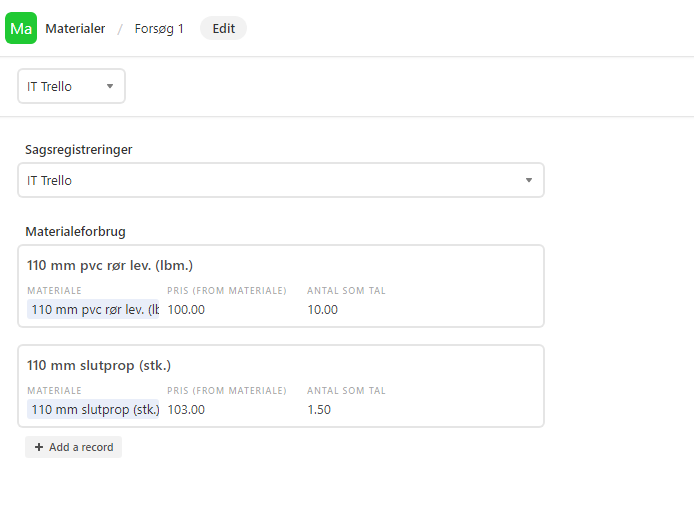Select the Antal som tal value 1.50

tap(319, 410)
